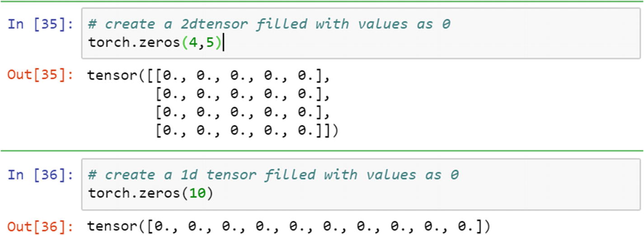Screen dimensions: 644x235
Task: Click the green 10 argument in cell 36
Action: 198,193
